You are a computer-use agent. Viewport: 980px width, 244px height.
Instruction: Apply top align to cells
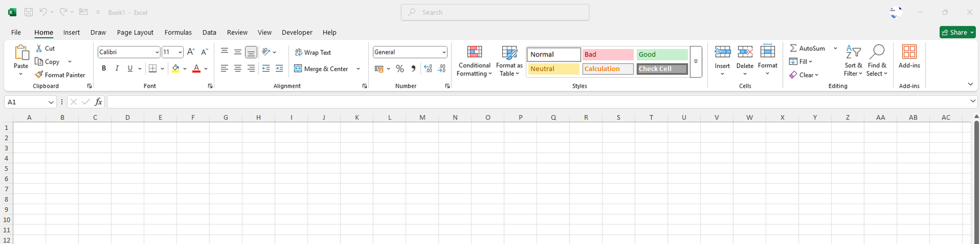point(225,52)
